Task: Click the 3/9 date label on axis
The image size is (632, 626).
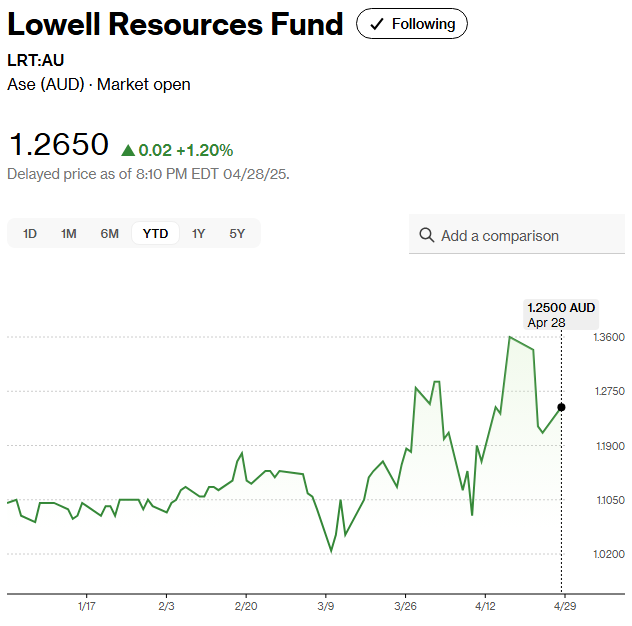Action: click(325, 606)
